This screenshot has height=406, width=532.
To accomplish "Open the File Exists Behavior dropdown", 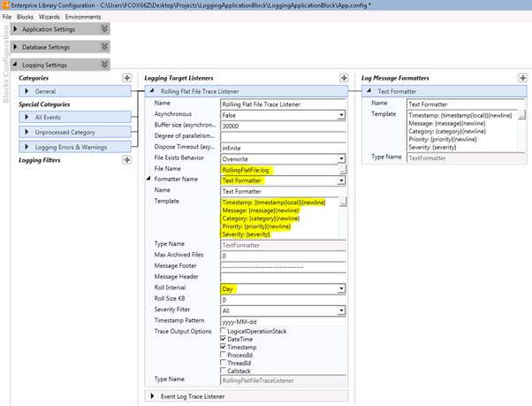I will coord(341,159).
